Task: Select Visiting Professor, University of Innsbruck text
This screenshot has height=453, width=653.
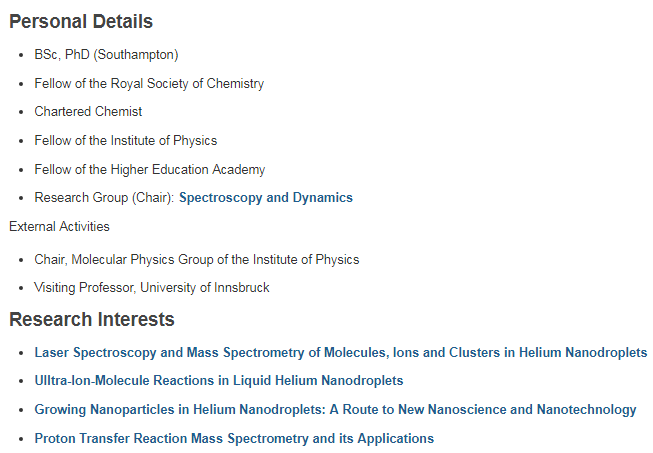Action: (151, 288)
